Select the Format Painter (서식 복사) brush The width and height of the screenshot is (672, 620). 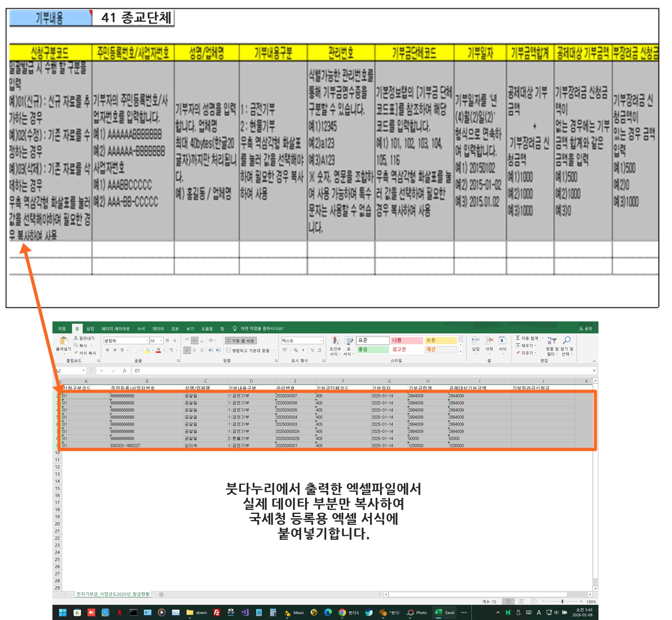tap(76, 353)
